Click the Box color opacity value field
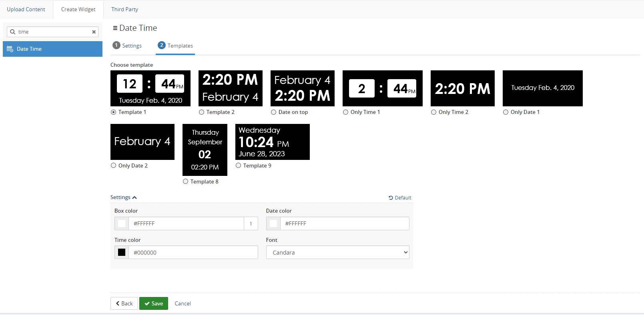This screenshot has height=315, width=644. pos(251,223)
